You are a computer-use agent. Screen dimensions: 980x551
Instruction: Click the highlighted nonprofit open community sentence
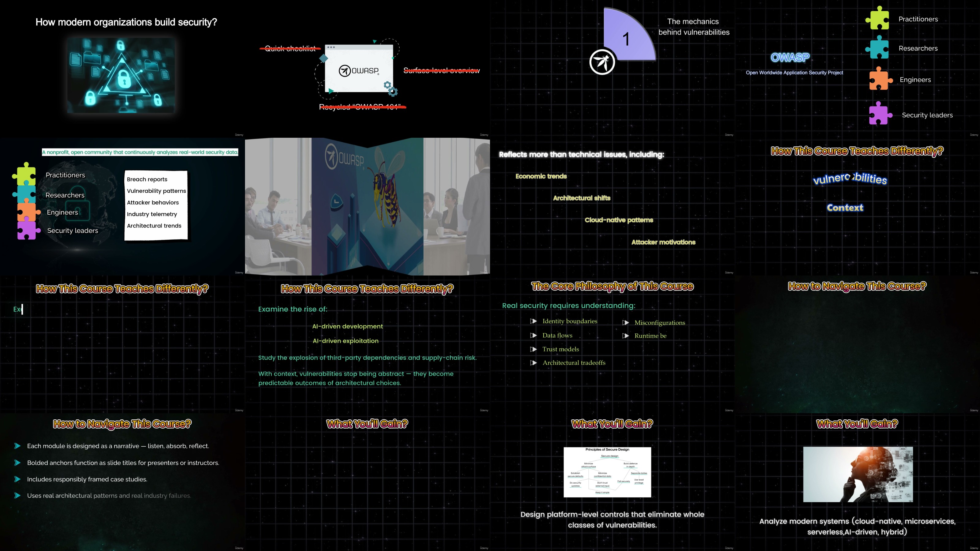point(140,152)
